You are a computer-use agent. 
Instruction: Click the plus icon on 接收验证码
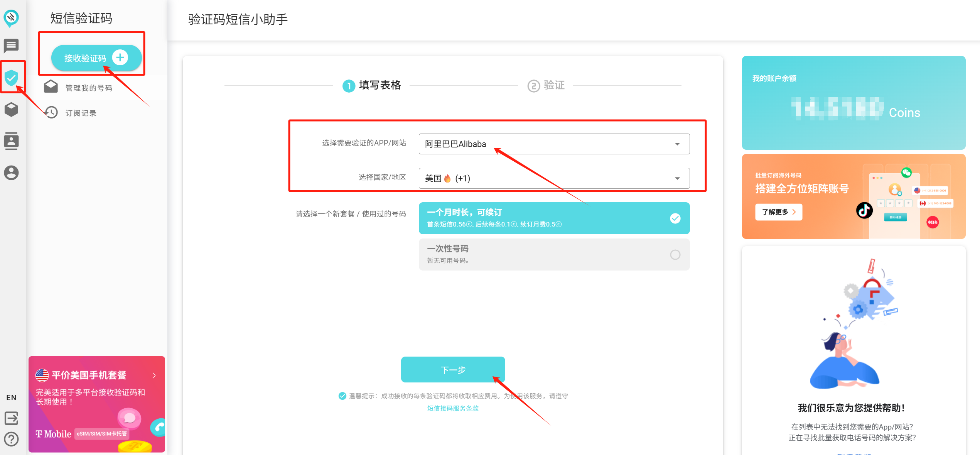pyautogui.click(x=120, y=58)
